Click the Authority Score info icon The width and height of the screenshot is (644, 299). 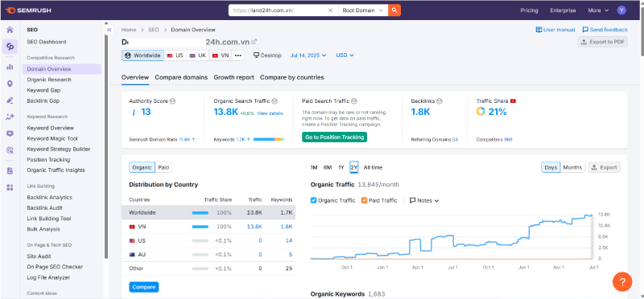pyautogui.click(x=172, y=101)
